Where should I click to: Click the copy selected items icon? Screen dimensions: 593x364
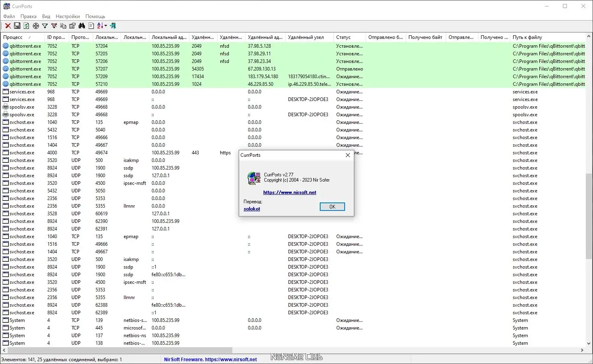63,26
